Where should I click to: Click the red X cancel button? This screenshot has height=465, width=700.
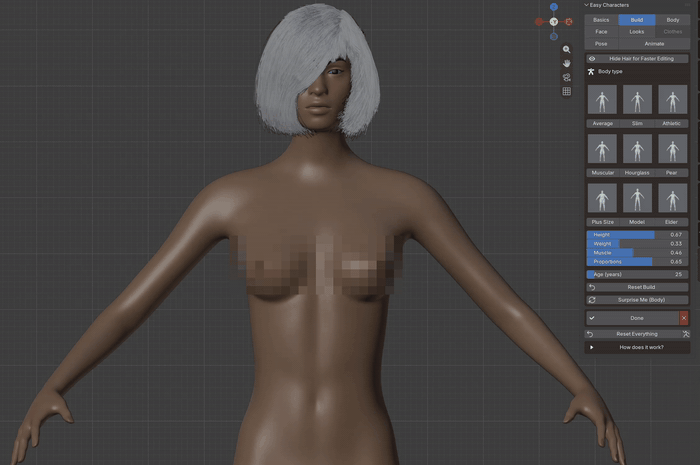pos(684,318)
